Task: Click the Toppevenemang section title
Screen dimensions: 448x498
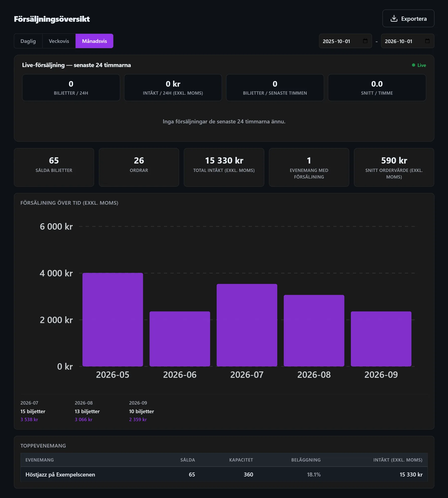Action: click(43, 446)
